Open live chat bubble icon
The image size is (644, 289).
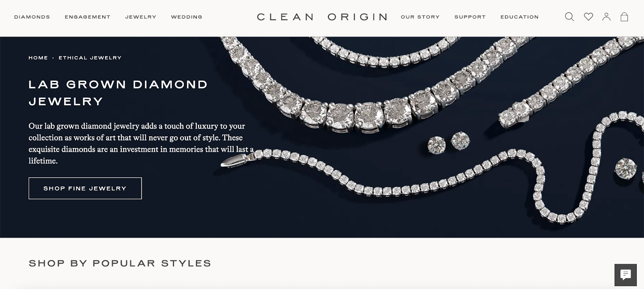[625, 275]
